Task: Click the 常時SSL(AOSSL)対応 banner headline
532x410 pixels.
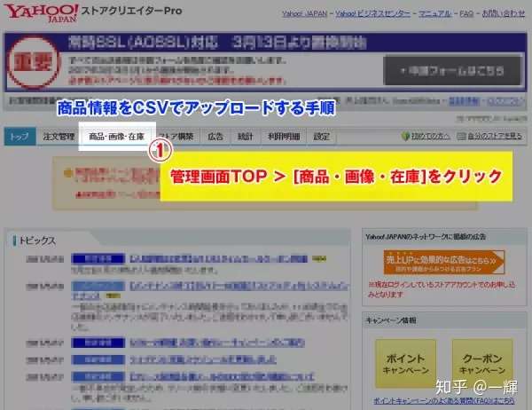Action: [217, 43]
